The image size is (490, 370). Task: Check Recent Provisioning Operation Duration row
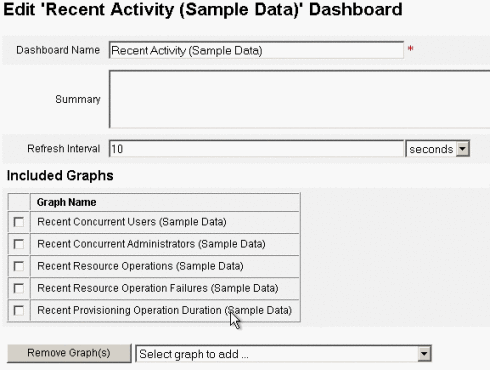(x=19, y=310)
